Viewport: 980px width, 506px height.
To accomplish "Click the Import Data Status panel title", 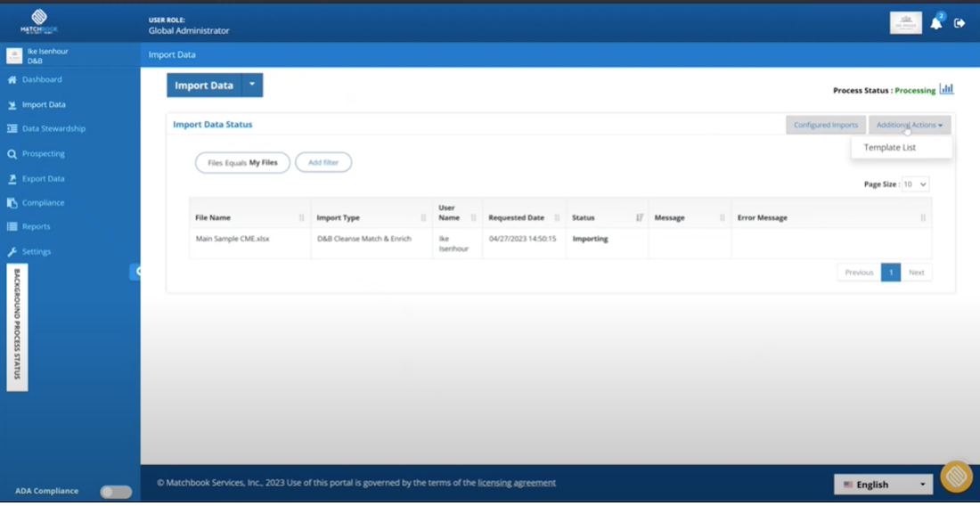I will pos(213,125).
